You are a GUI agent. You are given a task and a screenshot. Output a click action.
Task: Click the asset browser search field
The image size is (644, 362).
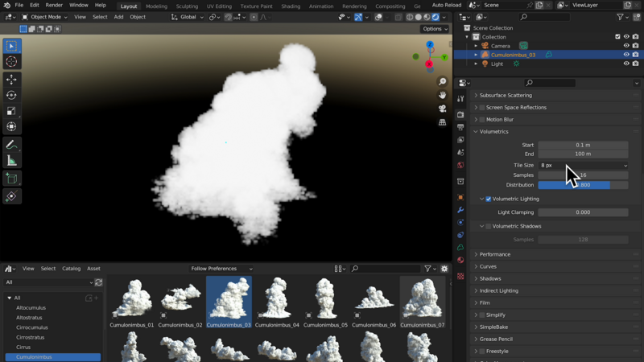[x=385, y=269]
